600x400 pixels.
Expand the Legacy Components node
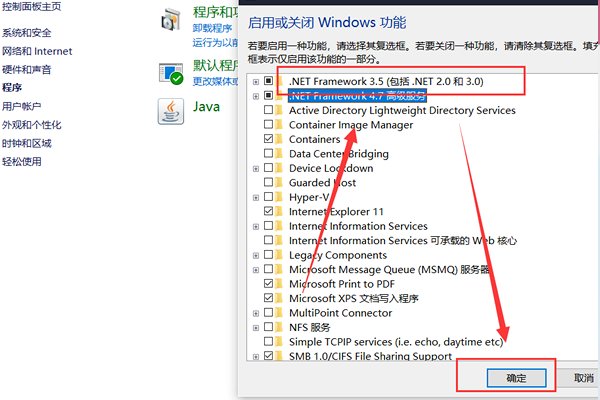point(256,255)
